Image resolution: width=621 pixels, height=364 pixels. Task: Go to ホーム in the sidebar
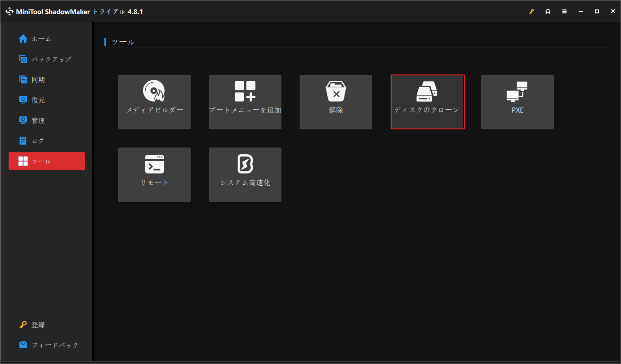(x=47, y=39)
